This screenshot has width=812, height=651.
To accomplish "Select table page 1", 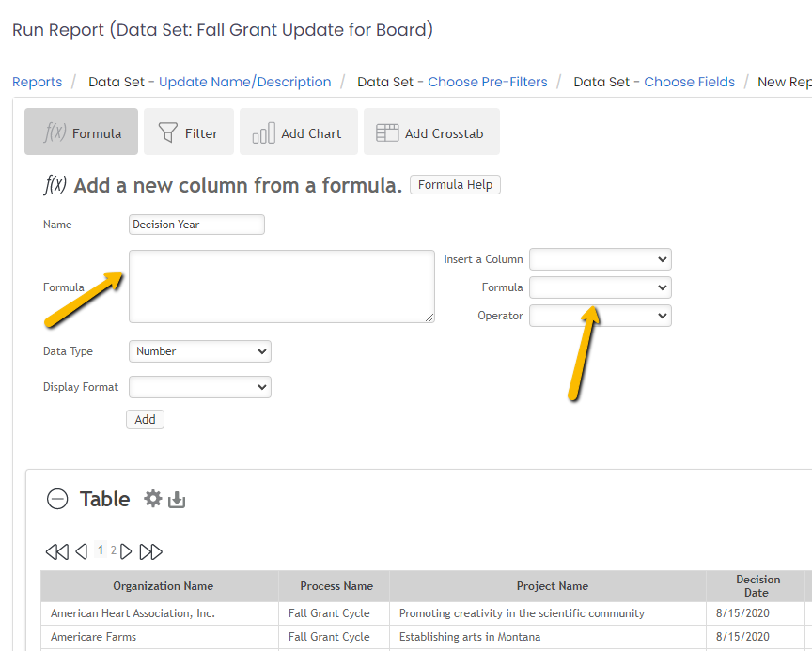I will tap(101, 550).
